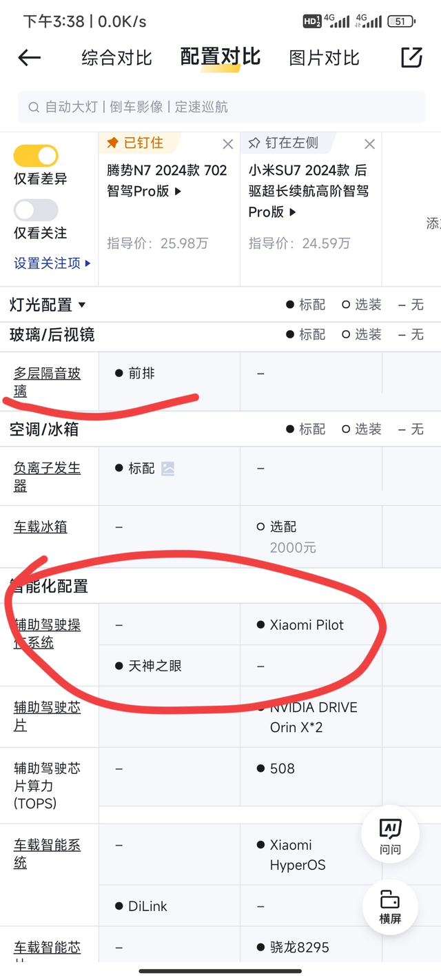Open the 多层隔音玻璃 explanation link
Screen dimensions: 441x980
[x=47, y=382]
